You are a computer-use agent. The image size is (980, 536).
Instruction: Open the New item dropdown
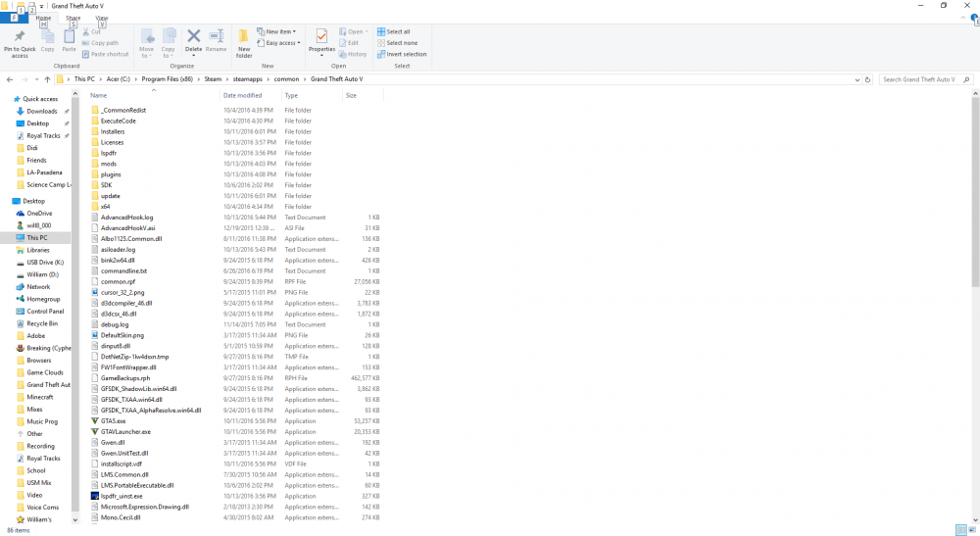276,31
